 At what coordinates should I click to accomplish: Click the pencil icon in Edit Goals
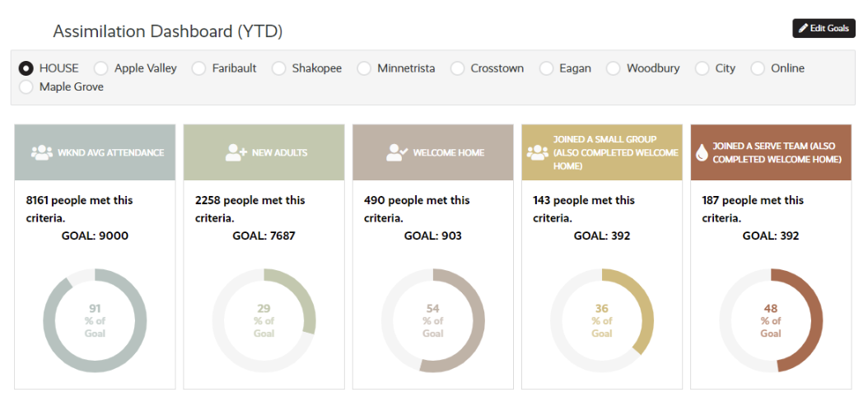[x=803, y=28]
